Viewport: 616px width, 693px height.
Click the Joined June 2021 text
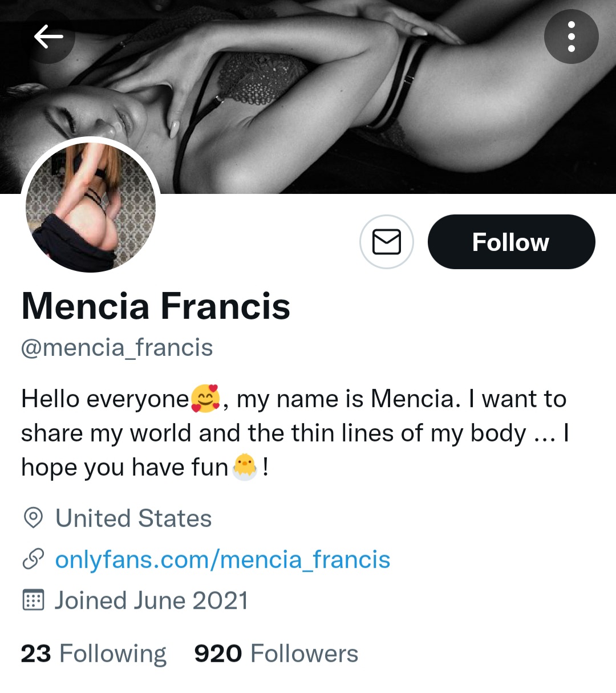point(152,601)
